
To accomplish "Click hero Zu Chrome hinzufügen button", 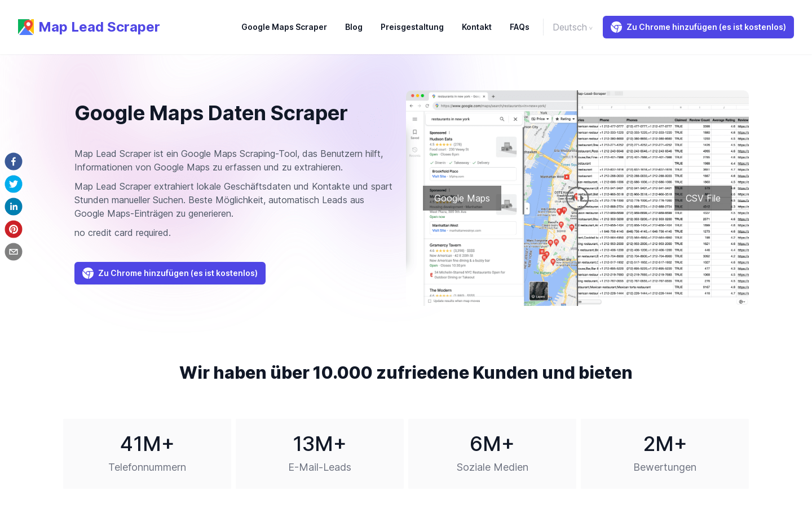I will point(170,273).
